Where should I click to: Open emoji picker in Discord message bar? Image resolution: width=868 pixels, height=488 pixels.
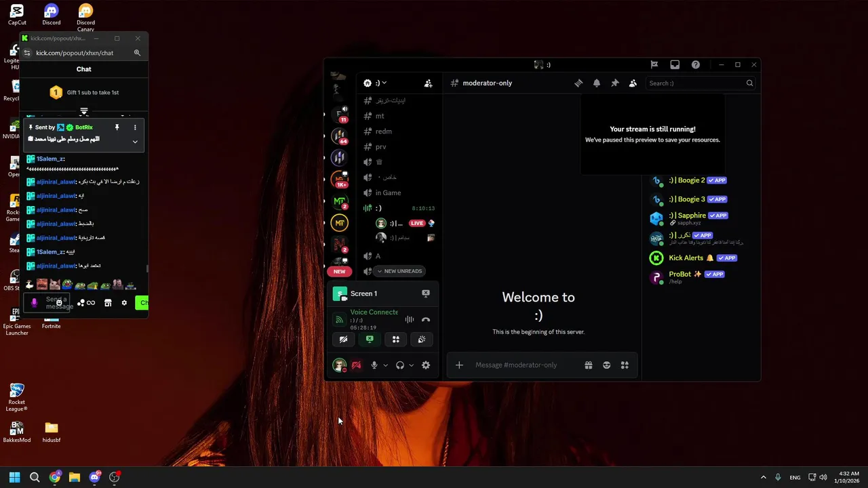tap(607, 365)
